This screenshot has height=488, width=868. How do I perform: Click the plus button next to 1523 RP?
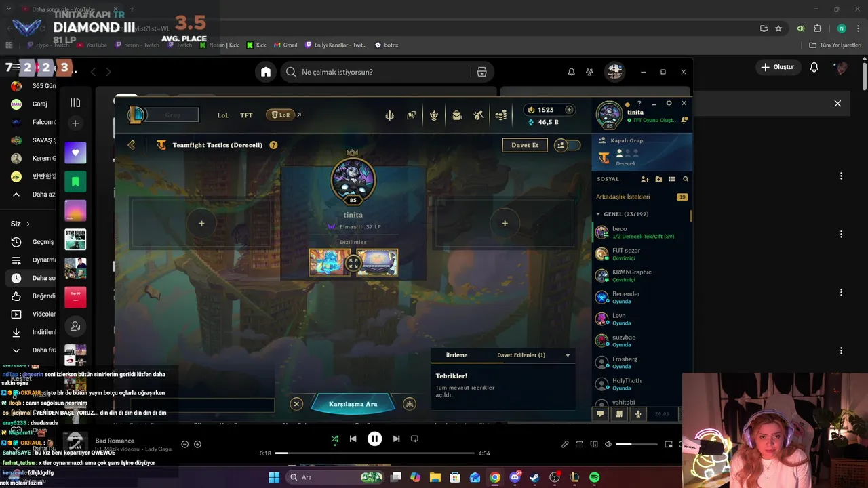pyautogui.click(x=569, y=110)
